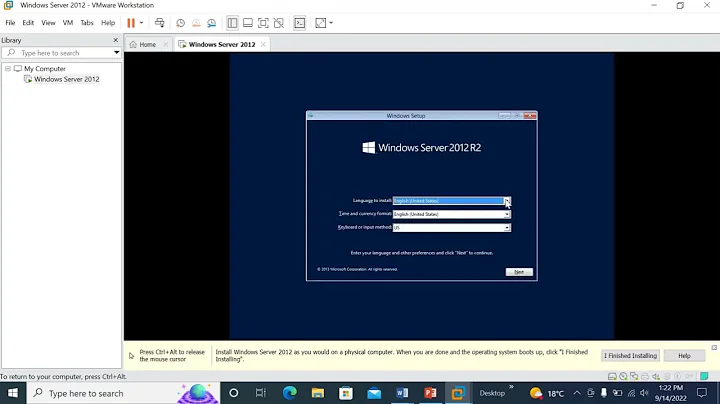This screenshot has height=404, width=720.
Task: Open the Time and currency format dropdown
Action: pyautogui.click(x=507, y=214)
